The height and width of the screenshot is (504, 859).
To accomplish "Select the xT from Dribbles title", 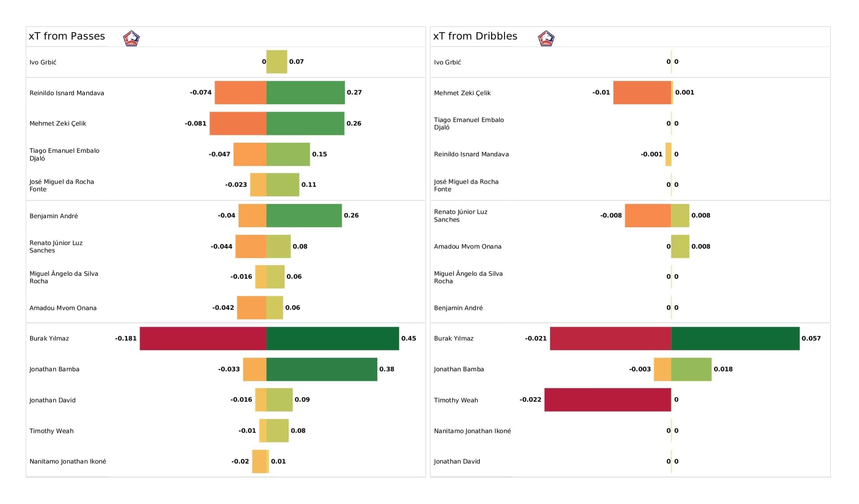I will 475,36.
